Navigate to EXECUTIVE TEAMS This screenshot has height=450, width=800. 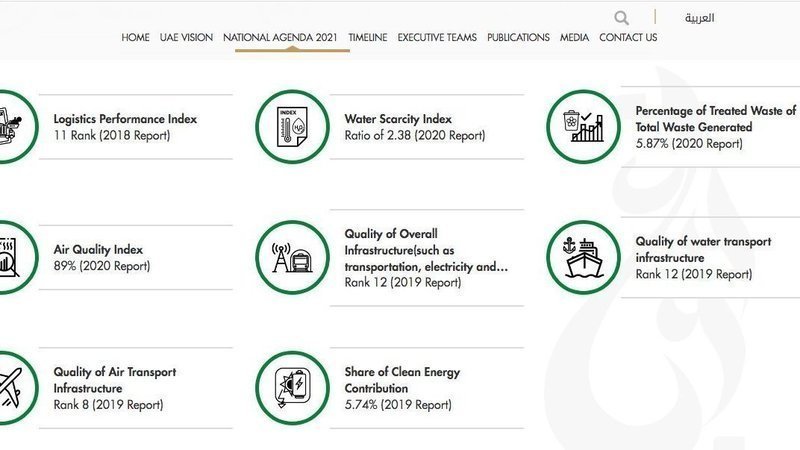(x=437, y=38)
